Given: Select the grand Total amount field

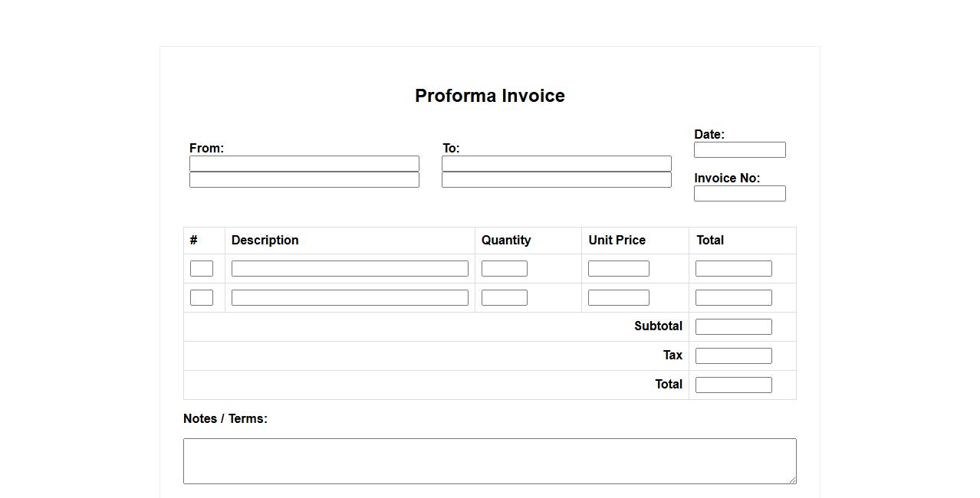Looking at the screenshot, I should click(733, 385).
